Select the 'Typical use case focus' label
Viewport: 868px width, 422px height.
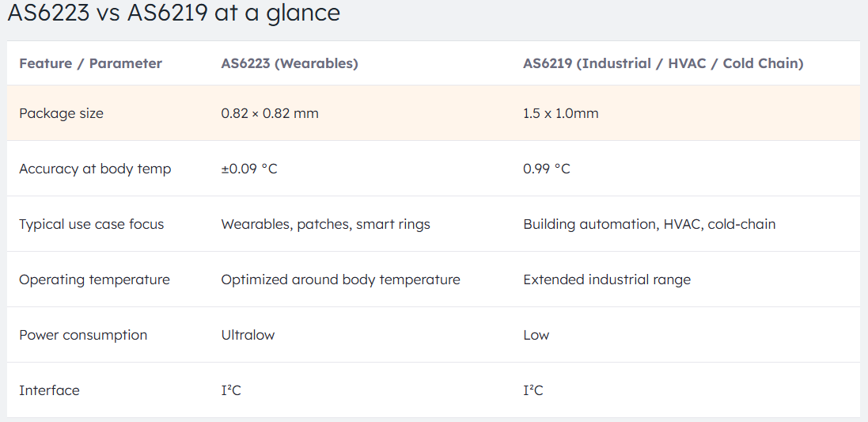click(x=92, y=224)
